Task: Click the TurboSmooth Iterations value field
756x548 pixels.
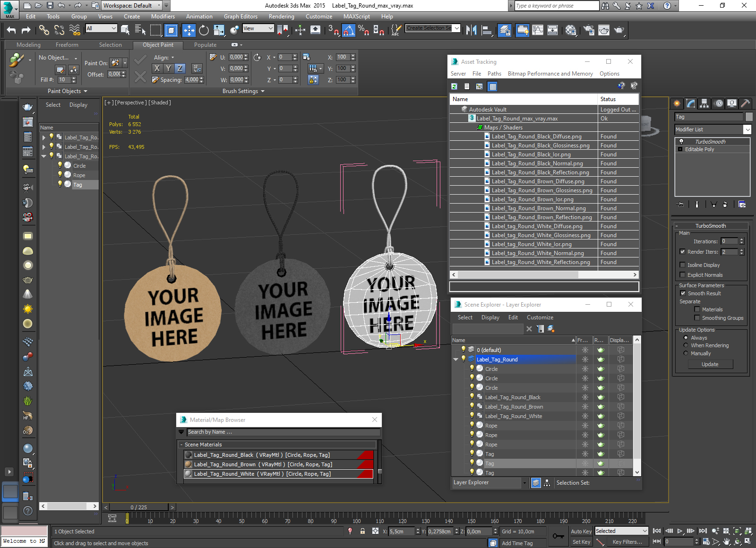Action: point(729,241)
